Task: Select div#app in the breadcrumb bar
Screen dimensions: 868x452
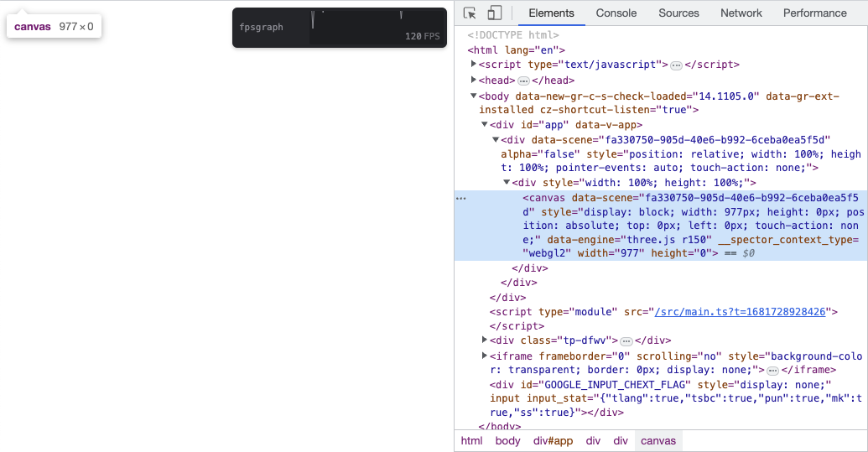Action: point(553,441)
